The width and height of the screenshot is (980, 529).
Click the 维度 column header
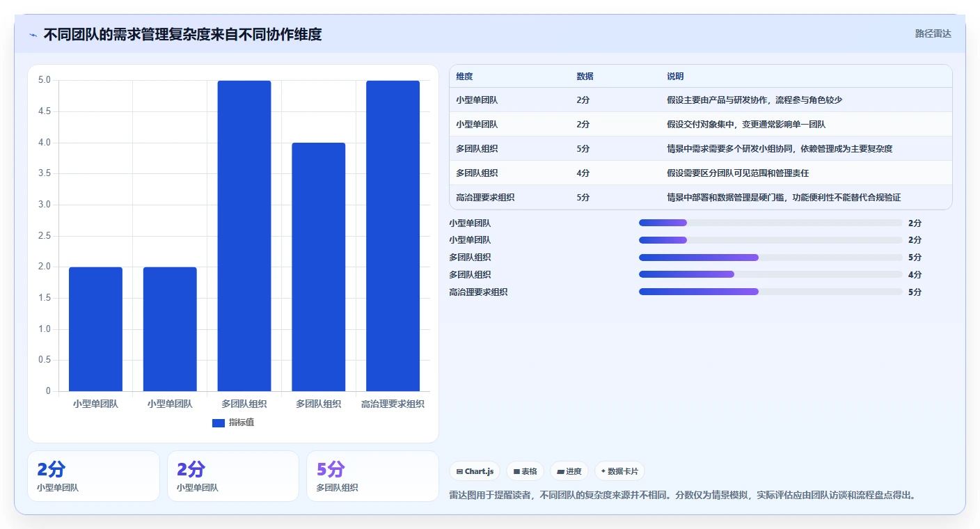tap(464, 77)
